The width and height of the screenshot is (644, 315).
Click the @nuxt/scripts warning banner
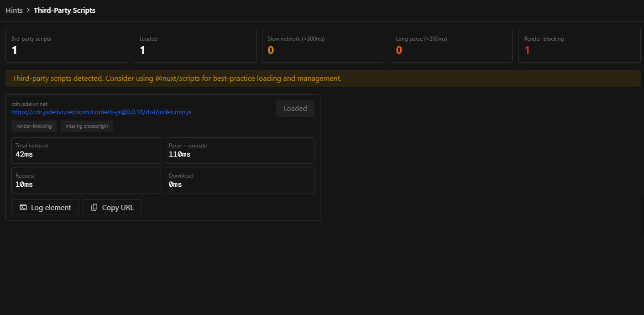(x=323, y=79)
